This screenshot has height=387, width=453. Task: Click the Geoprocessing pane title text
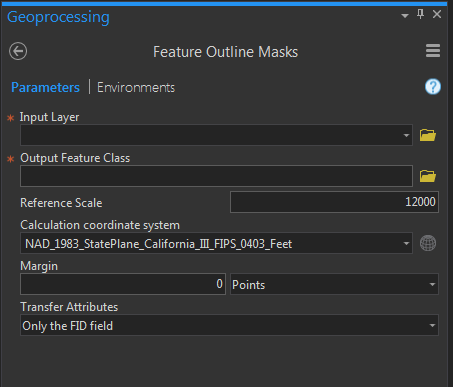(x=58, y=17)
